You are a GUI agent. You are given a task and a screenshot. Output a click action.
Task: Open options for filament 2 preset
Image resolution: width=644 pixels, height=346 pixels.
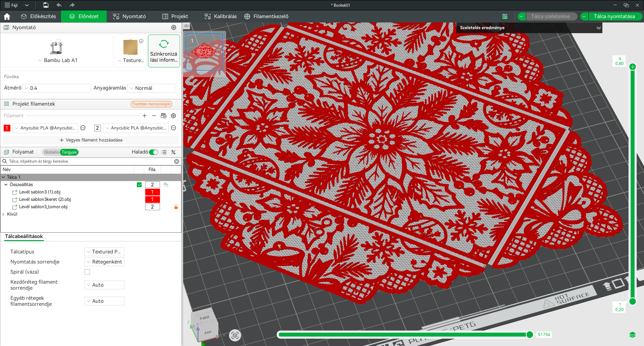click(x=173, y=128)
